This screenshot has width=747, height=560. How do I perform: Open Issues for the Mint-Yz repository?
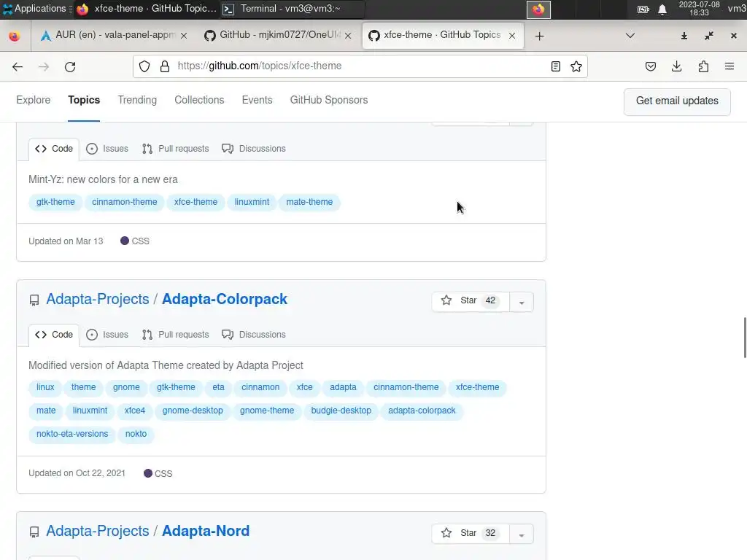tap(107, 149)
